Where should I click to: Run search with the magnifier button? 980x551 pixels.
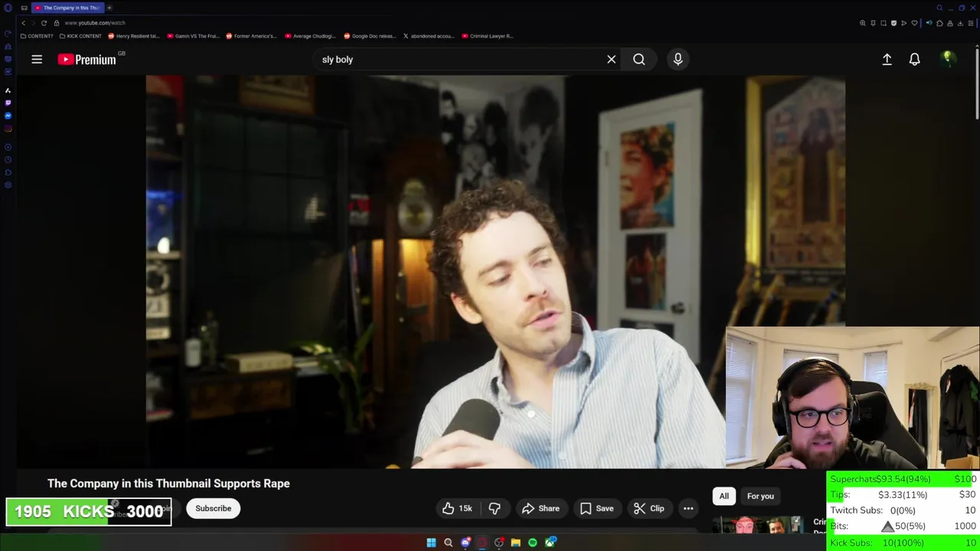coord(639,59)
